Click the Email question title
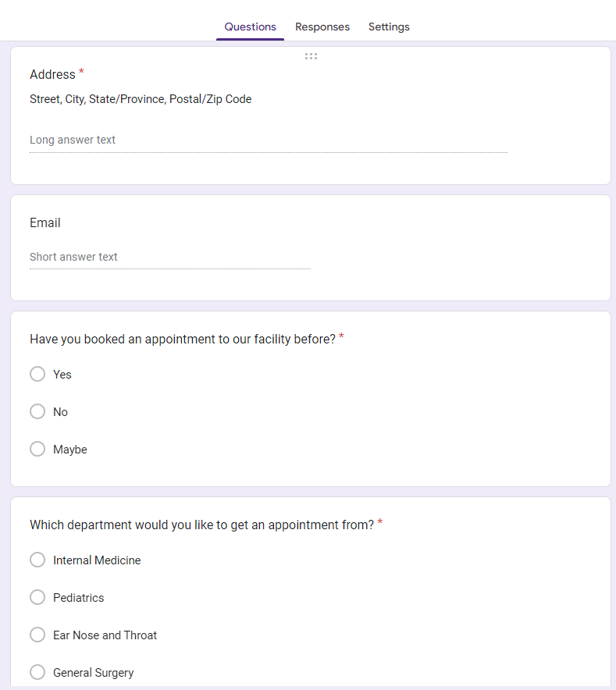The width and height of the screenshot is (616, 690). 45,223
